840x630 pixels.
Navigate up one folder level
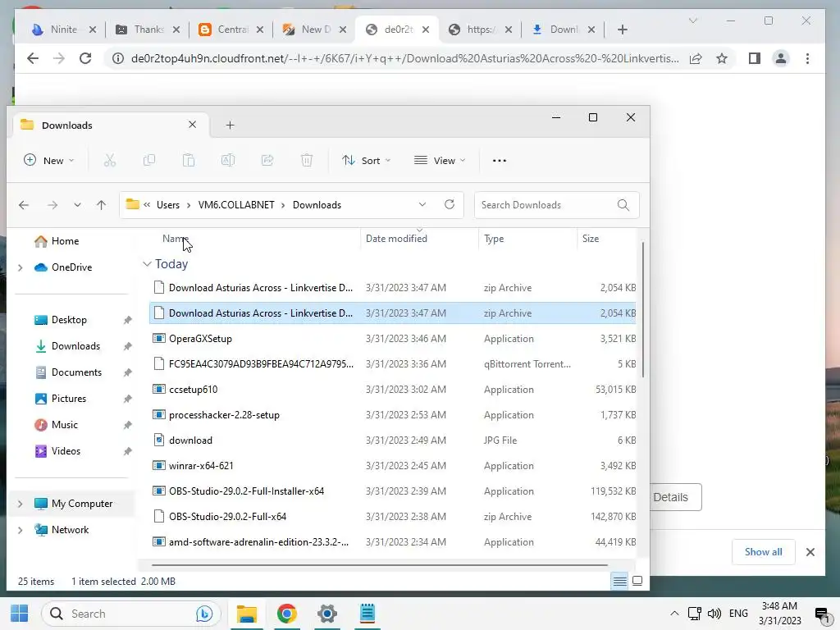coord(101,204)
